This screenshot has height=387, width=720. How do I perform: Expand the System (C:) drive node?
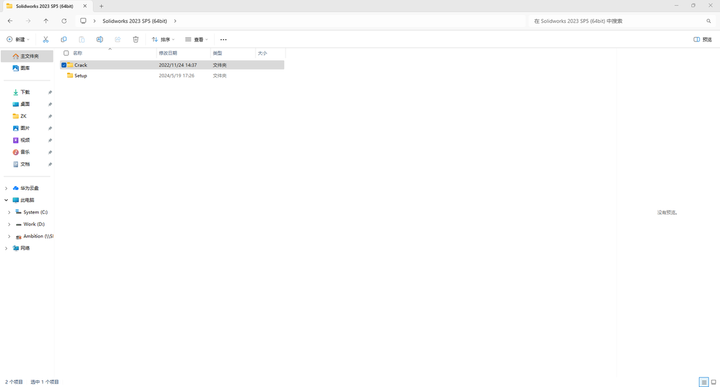9,212
